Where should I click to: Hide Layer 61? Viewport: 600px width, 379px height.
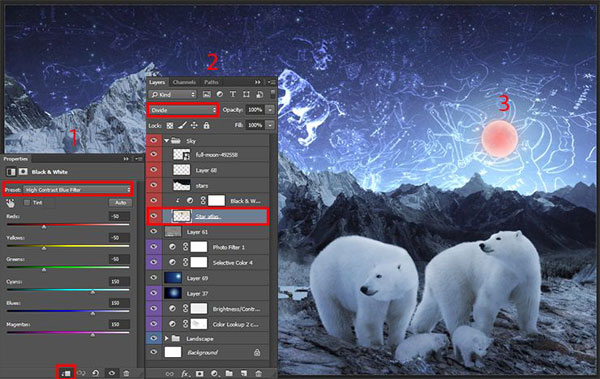[x=154, y=232]
